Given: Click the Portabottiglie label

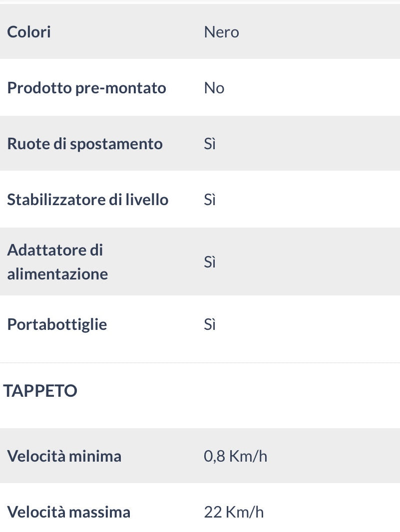Looking at the screenshot, I should (57, 324).
